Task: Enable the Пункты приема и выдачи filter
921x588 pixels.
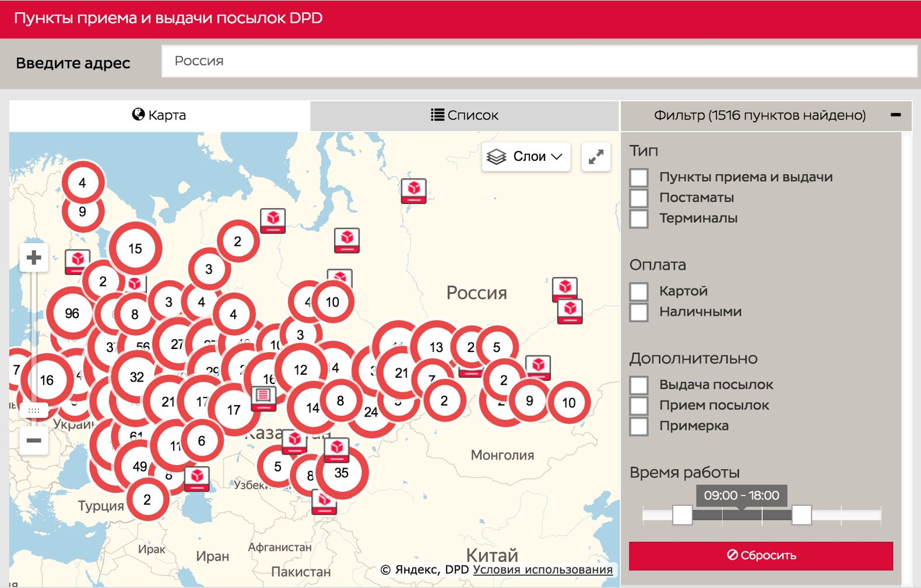Action: 639,177
